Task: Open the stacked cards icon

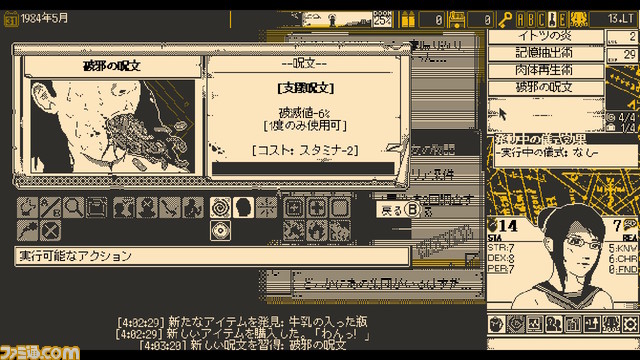Action: (x=97, y=207)
